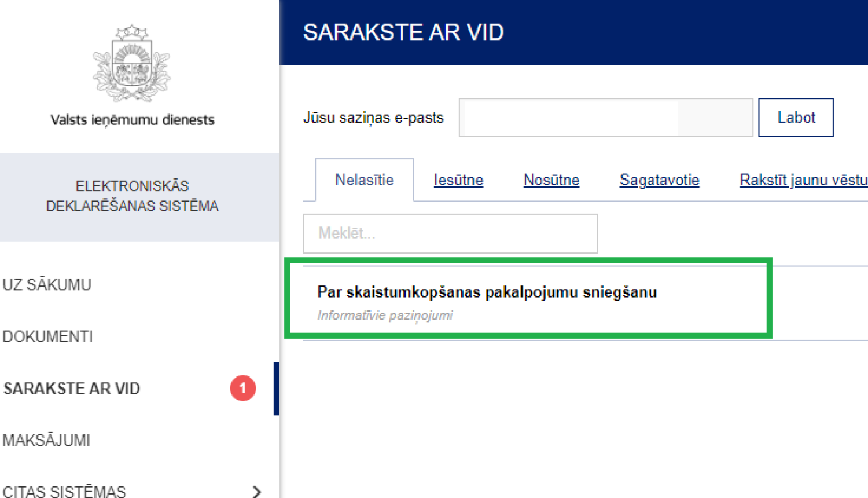Open the DOKUMENTI section

(48, 336)
